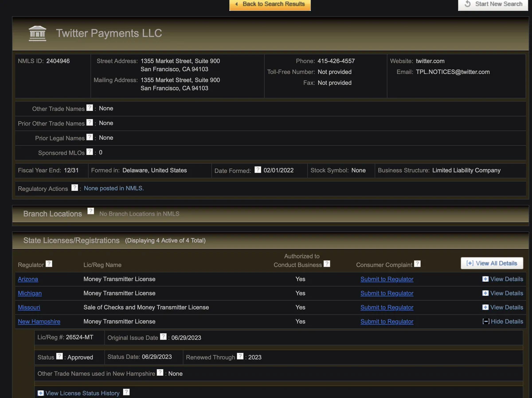
Task: Open help icon next to Consumer Complaint header
Action: (x=417, y=264)
